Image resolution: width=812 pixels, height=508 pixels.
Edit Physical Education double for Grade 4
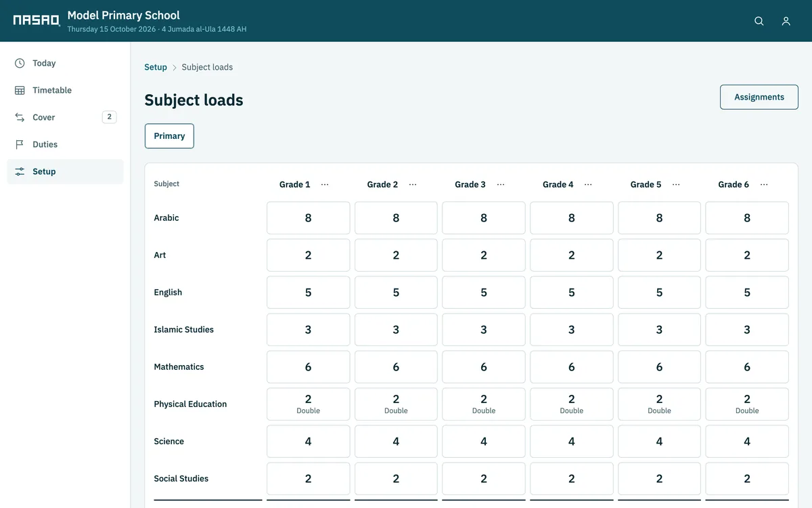pyautogui.click(x=572, y=404)
